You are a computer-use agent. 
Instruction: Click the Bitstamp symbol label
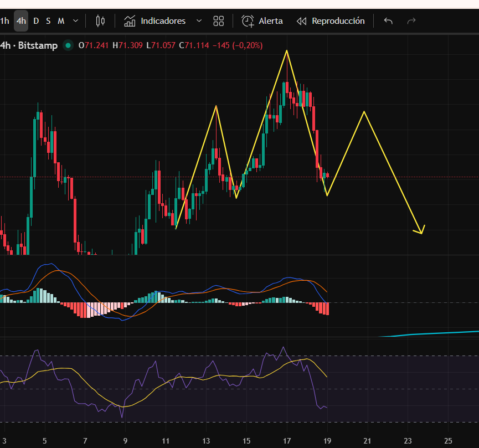pyautogui.click(x=38, y=45)
